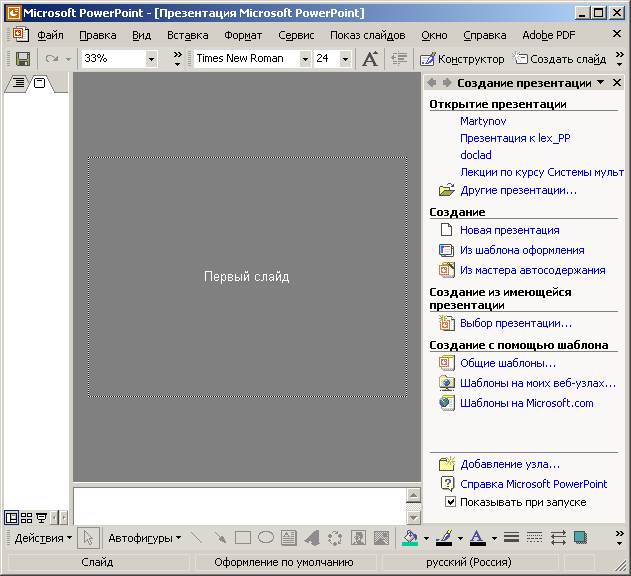This screenshot has width=631, height=576.
Task: Click the Line Style icon
Action: pos(511,538)
